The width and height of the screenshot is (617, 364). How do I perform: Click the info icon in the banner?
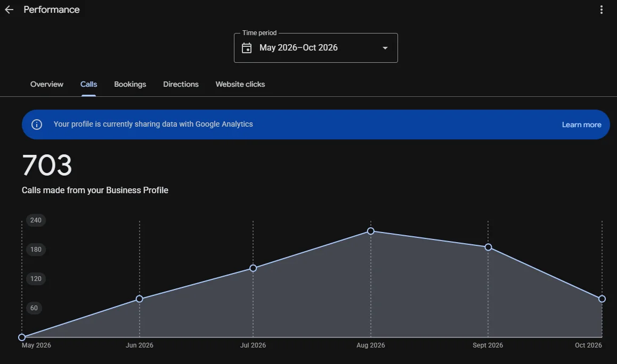(37, 125)
